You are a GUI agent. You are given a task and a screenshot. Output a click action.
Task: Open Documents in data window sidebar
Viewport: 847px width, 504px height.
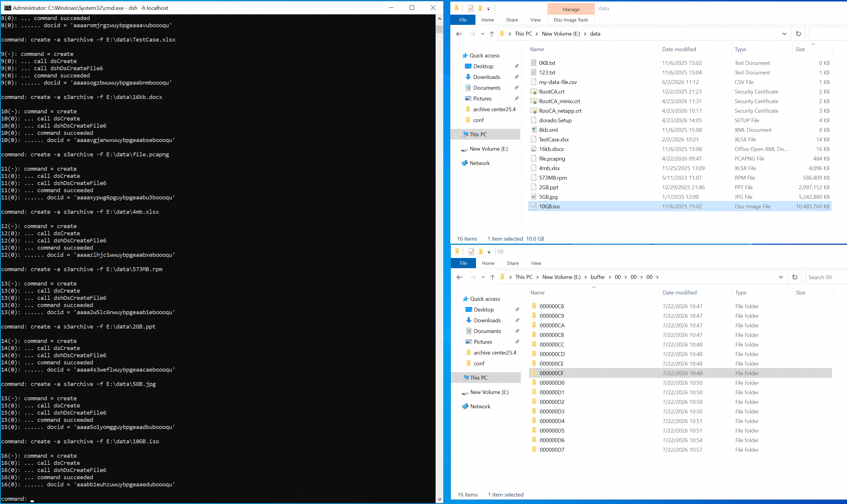(x=487, y=88)
